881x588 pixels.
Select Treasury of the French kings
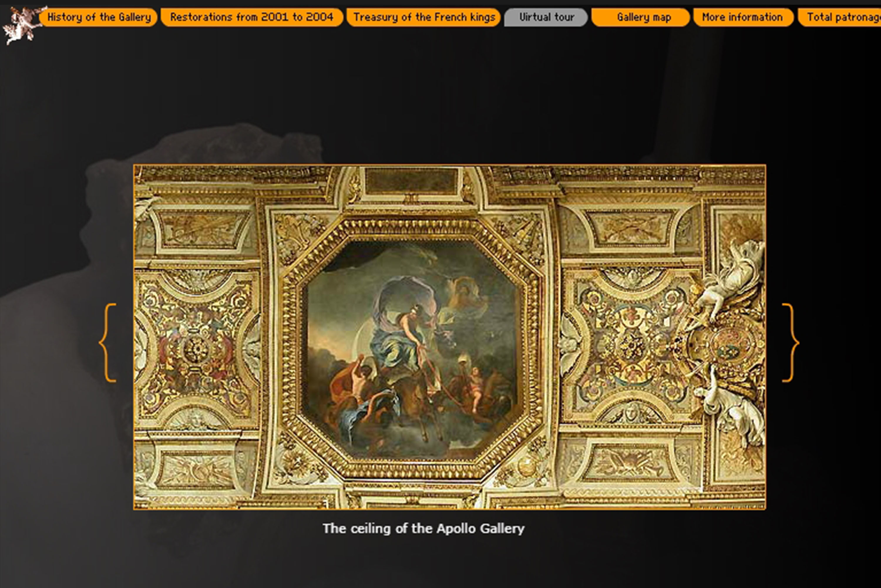pos(424,17)
